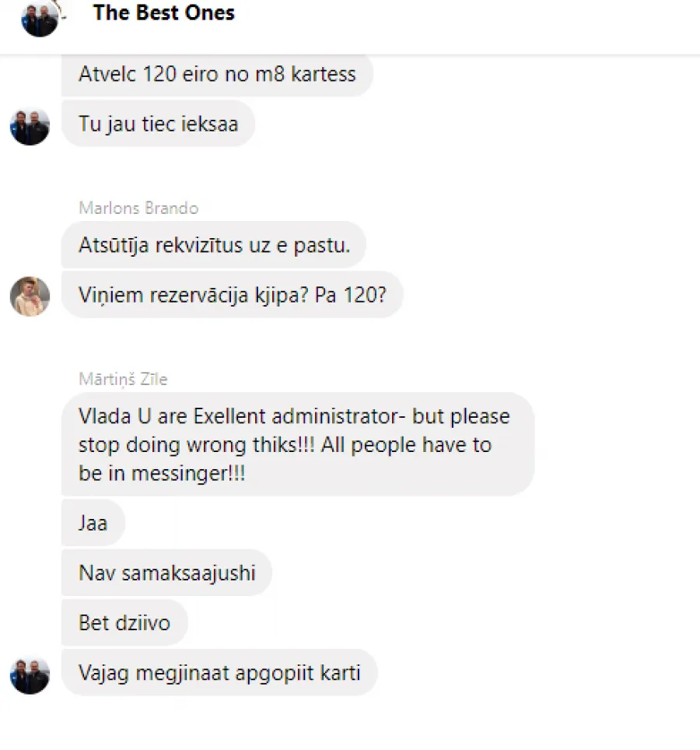
Task: Click sender name Marlons Brando
Action: 138,208
